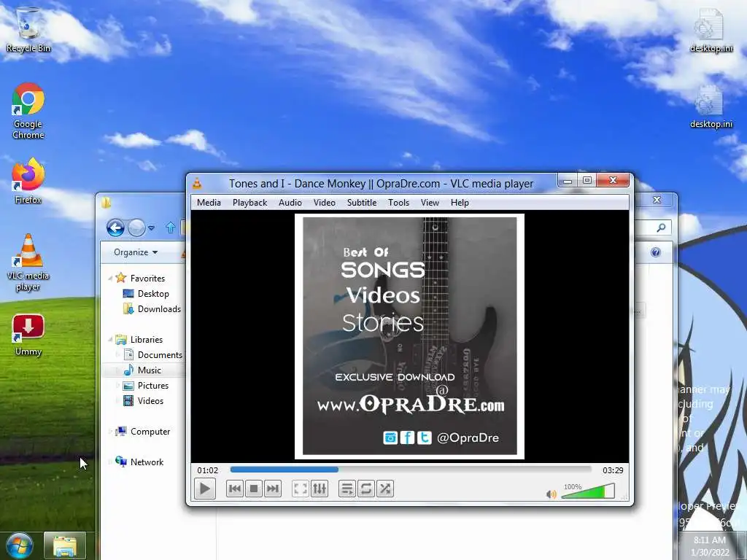Mute audio via speaker icon
This screenshot has width=747, height=560.
coord(551,494)
